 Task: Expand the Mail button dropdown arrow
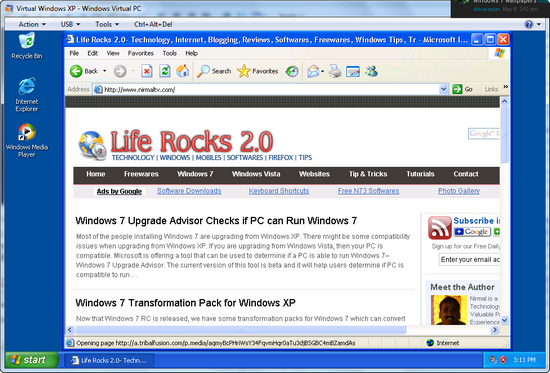pyautogui.click(x=322, y=71)
